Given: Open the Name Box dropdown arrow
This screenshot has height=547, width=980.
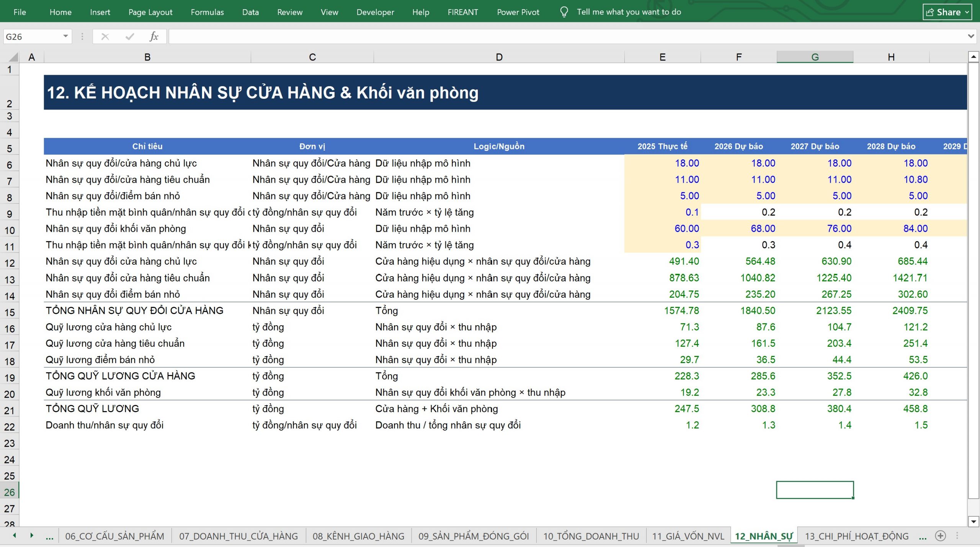Looking at the screenshot, I should pyautogui.click(x=65, y=36).
